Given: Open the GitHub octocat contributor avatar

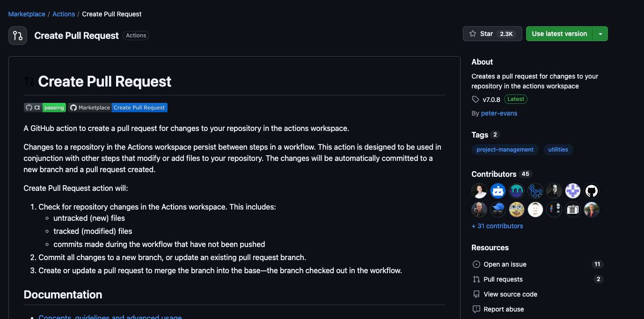Looking at the screenshot, I should coord(592,191).
